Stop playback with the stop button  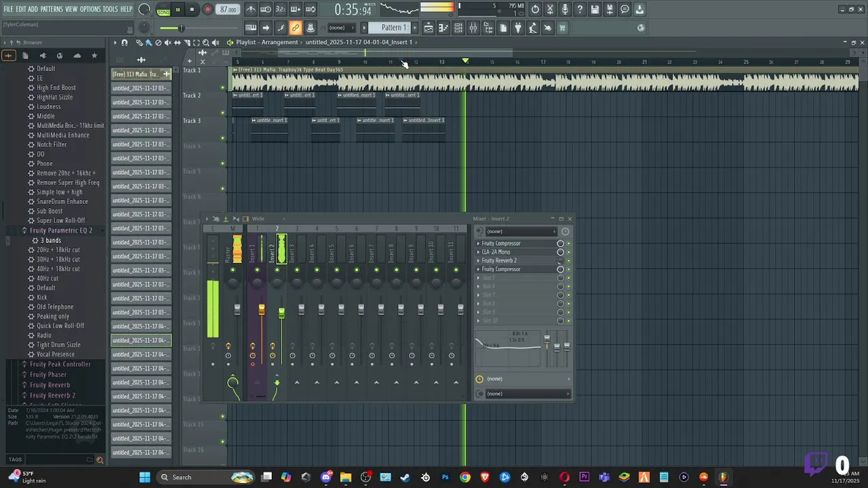point(193,9)
